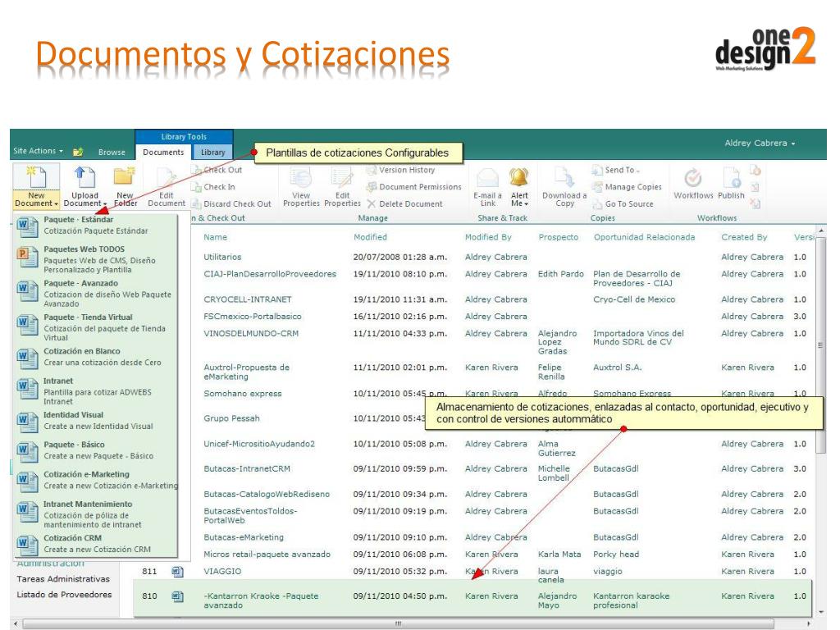Switch to the Documents ribbon tab

pos(163,152)
